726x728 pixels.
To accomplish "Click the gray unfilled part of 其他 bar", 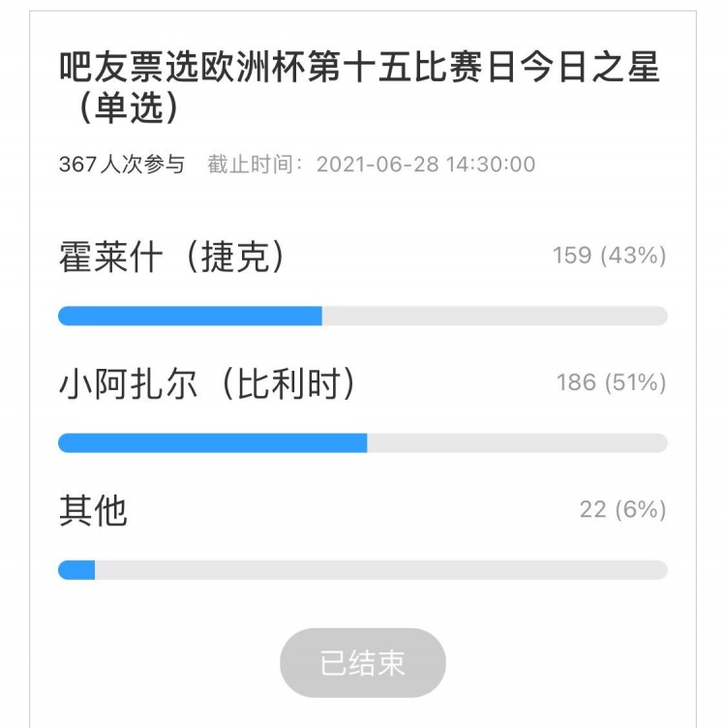I will point(381,569).
